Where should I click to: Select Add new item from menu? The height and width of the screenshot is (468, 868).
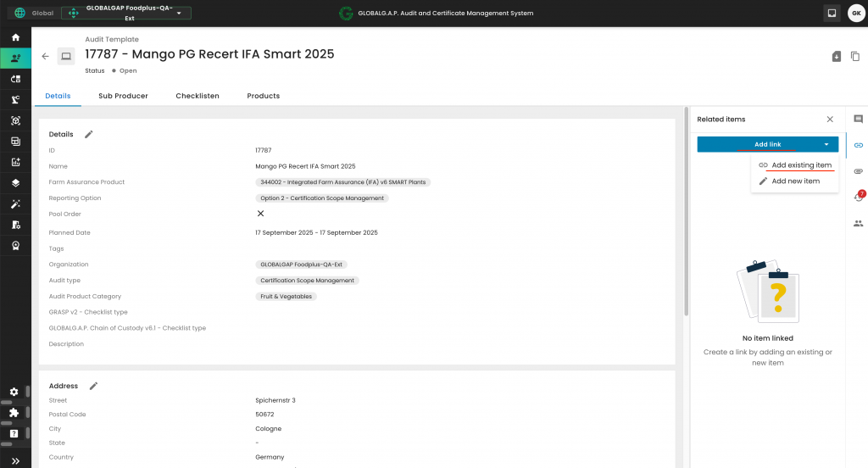795,181
